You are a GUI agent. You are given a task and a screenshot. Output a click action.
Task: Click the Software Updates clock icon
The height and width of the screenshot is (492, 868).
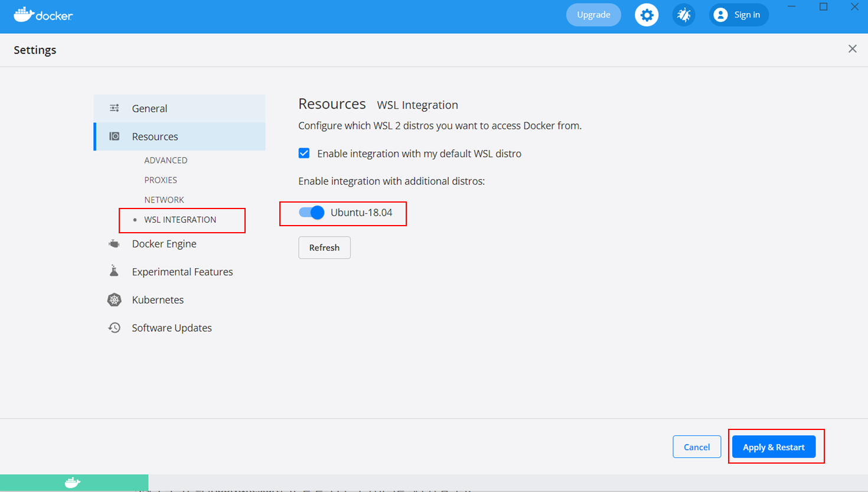(x=114, y=328)
